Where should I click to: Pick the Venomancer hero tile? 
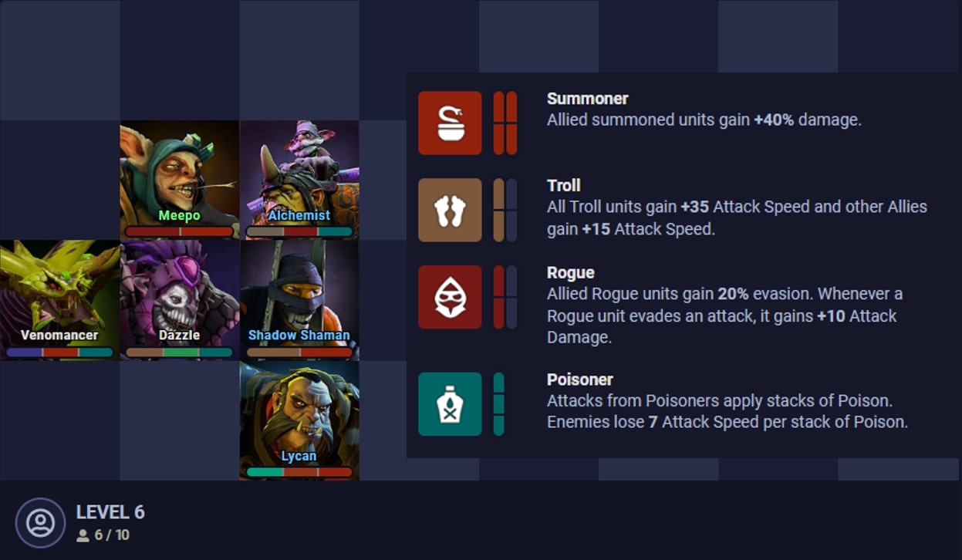59,300
